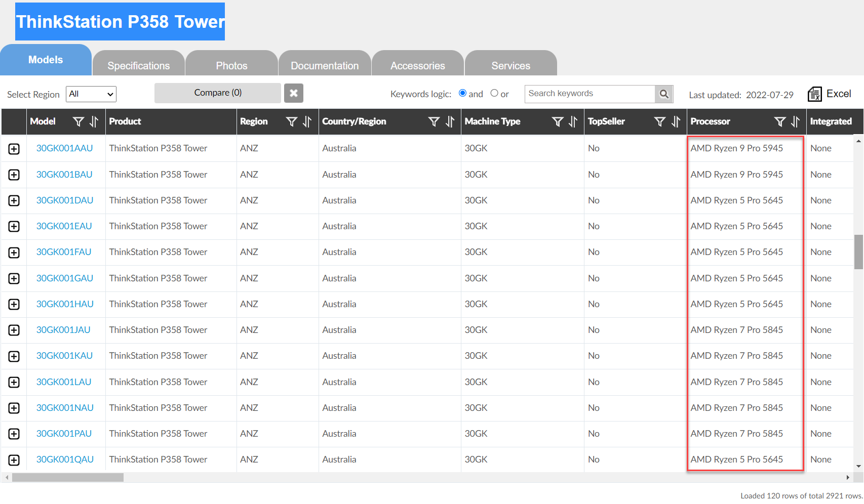This screenshot has height=504, width=864.
Task: Sort the Machine Type column
Action: 573,122
